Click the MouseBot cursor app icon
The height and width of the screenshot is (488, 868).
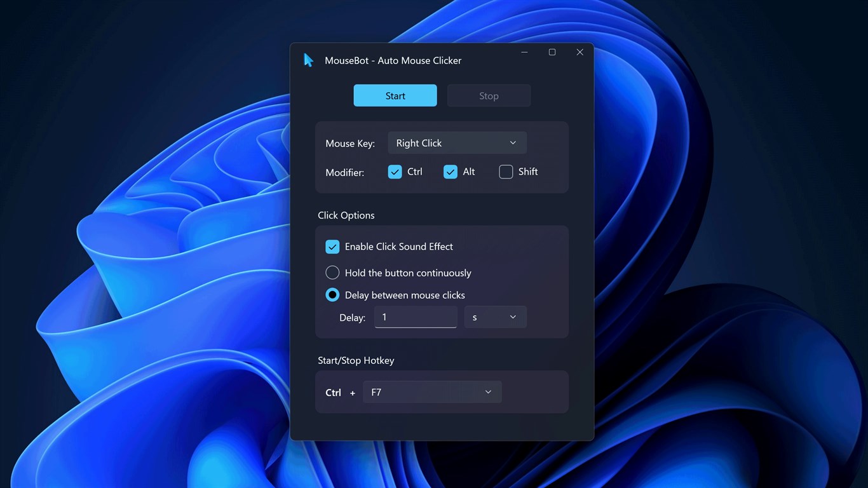(x=309, y=60)
